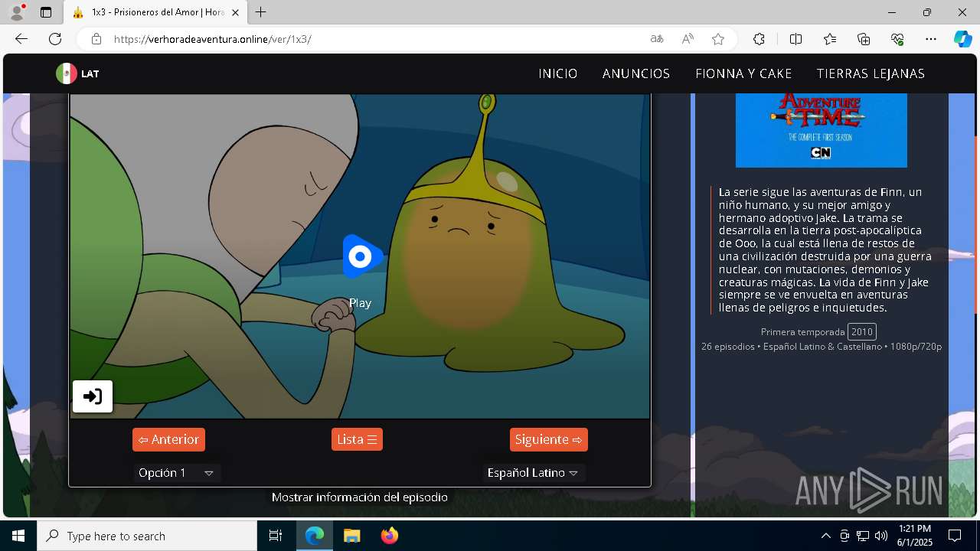Open browser Extensions icon

[x=759, y=39]
